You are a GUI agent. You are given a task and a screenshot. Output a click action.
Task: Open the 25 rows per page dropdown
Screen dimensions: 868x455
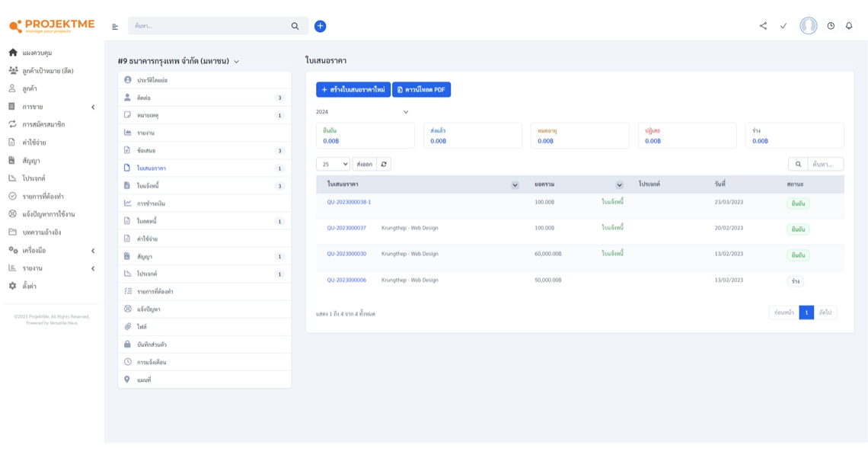(333, 164)
